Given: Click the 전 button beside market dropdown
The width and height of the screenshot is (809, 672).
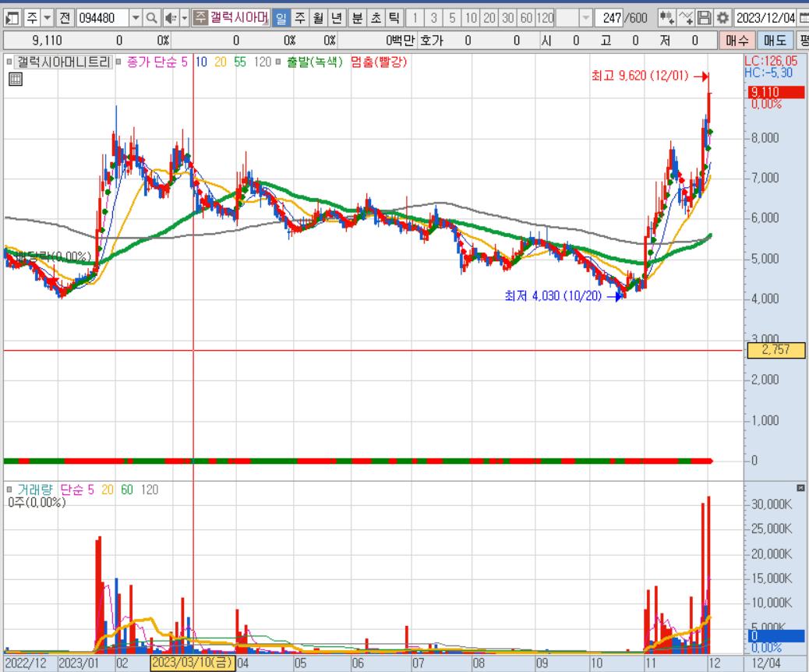Looking at the screenshot, I should coord(65,18).
